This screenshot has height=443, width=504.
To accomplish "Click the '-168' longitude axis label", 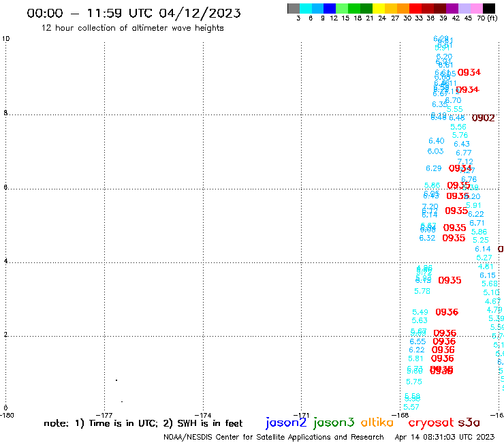I will 400,415.
